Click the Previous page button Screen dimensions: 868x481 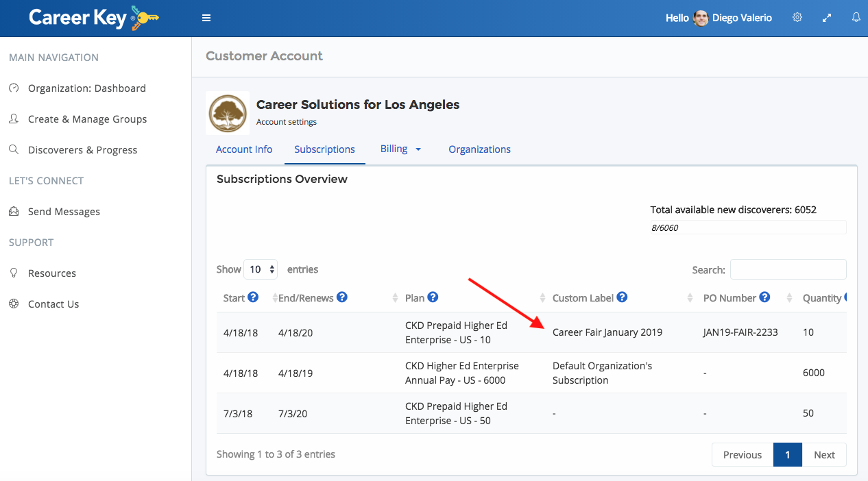point(743,455)
